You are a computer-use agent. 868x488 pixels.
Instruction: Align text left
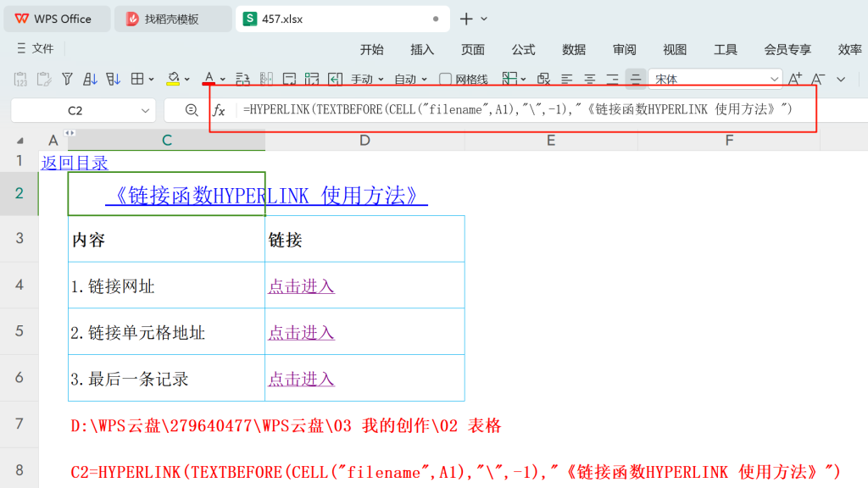click(x=567, y=79)
